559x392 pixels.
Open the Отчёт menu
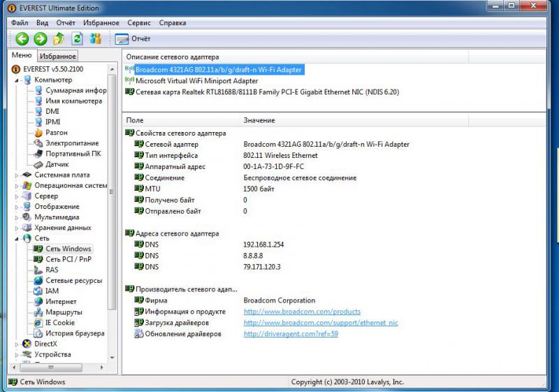tap(66, 23)
